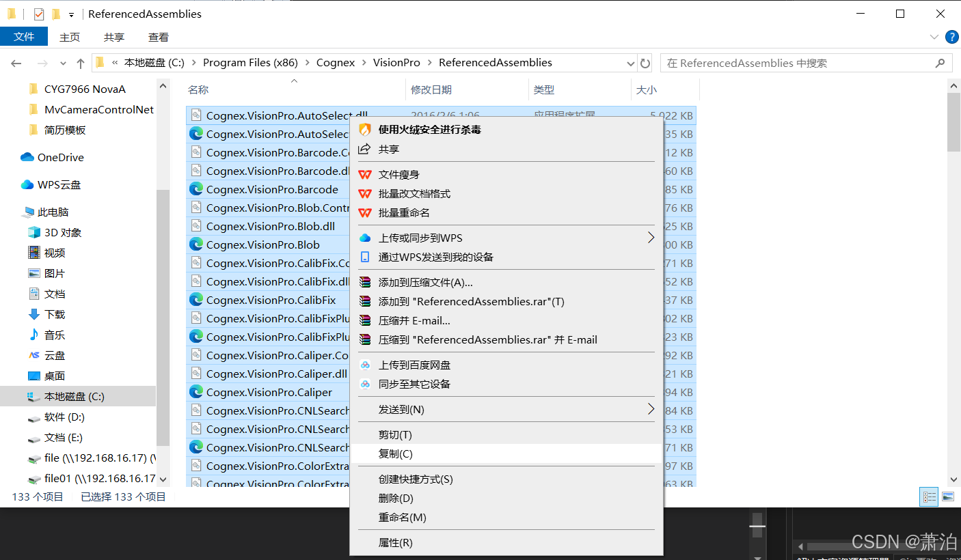Click the Edge icon of Cognex.VisionPro.Caliper file
Screen dimensions: 961x560
196,392
